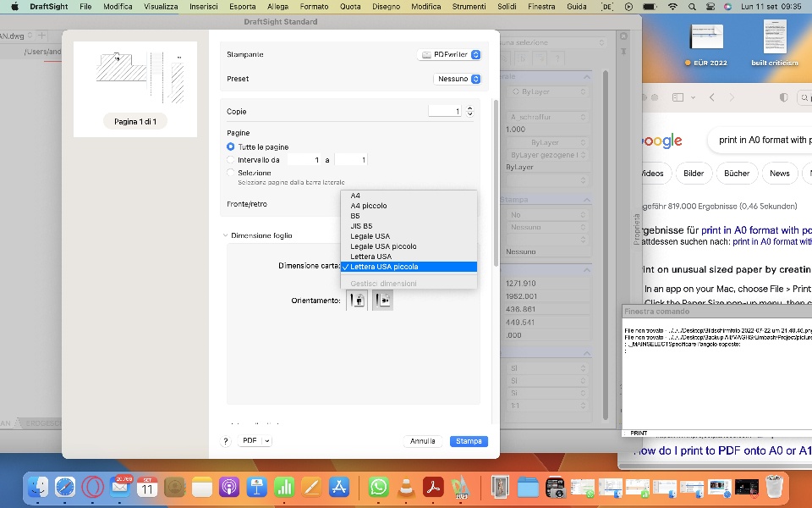
Task: Open Finder from the Dock
Action: pyautogui.click(x=38, y=488)
